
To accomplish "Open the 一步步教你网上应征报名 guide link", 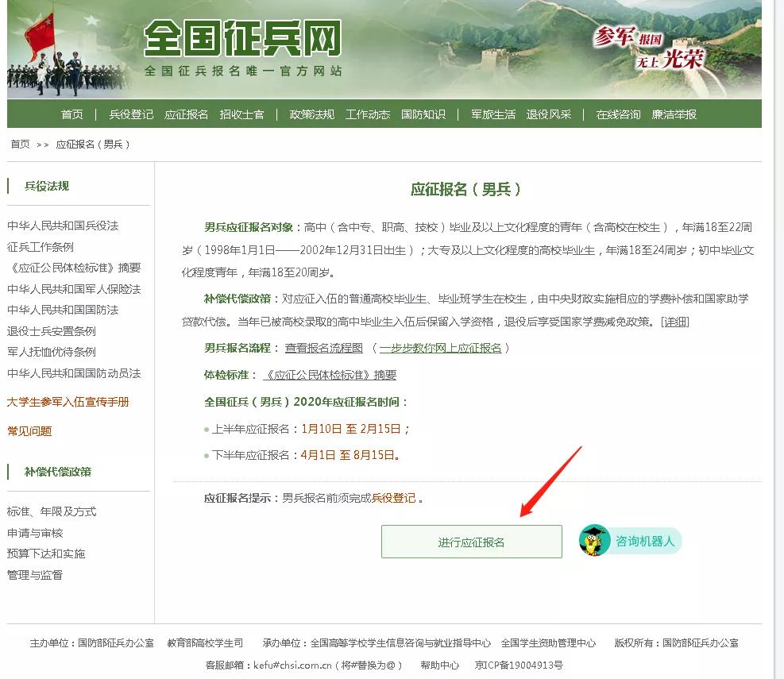I will tap(446, 347).
